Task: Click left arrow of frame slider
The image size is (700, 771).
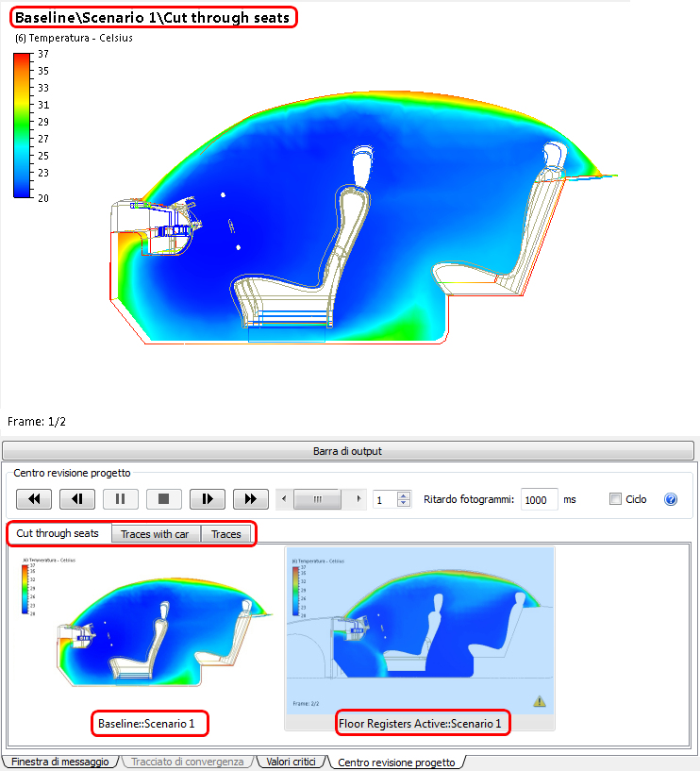Action: click(x=284, y=499)
